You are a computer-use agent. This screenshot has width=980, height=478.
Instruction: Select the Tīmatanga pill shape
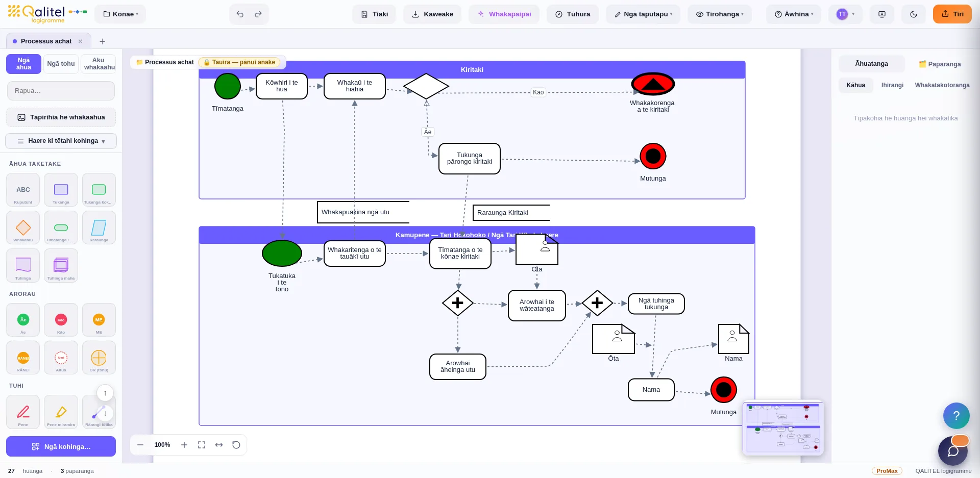point(61,228)
